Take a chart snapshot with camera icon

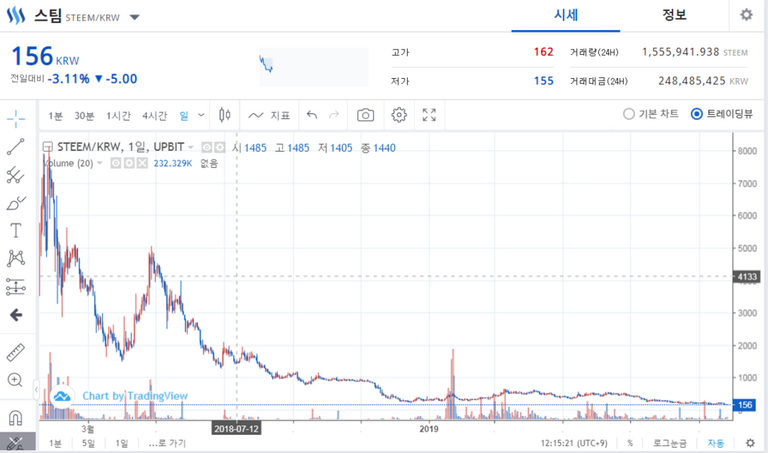[365, 115]
